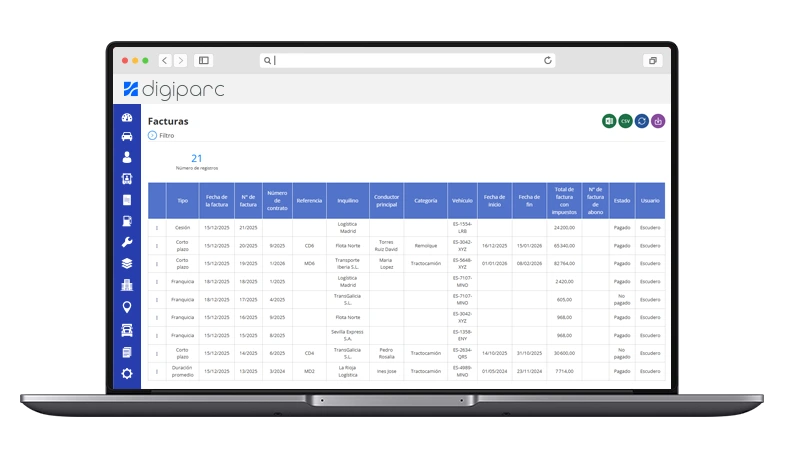Viewport: 785px width, 458px height.
Task: Open the maintenance wrench icon in sidebar
Action: coord(127,242)
